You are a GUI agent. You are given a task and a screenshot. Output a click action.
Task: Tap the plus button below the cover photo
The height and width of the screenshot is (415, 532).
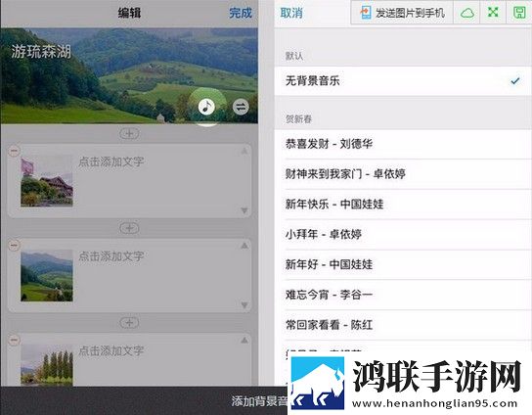[x=129, y=133]
